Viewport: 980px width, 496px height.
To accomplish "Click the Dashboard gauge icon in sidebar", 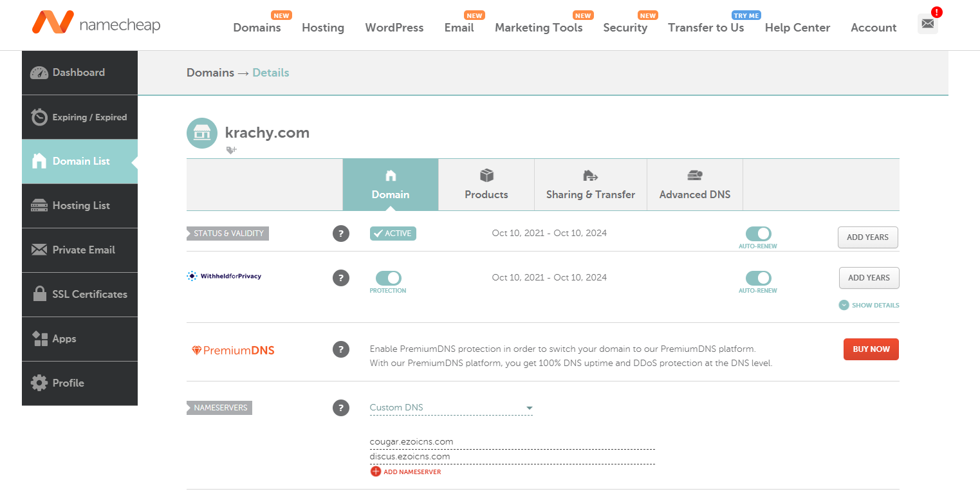I will point(39,73).
